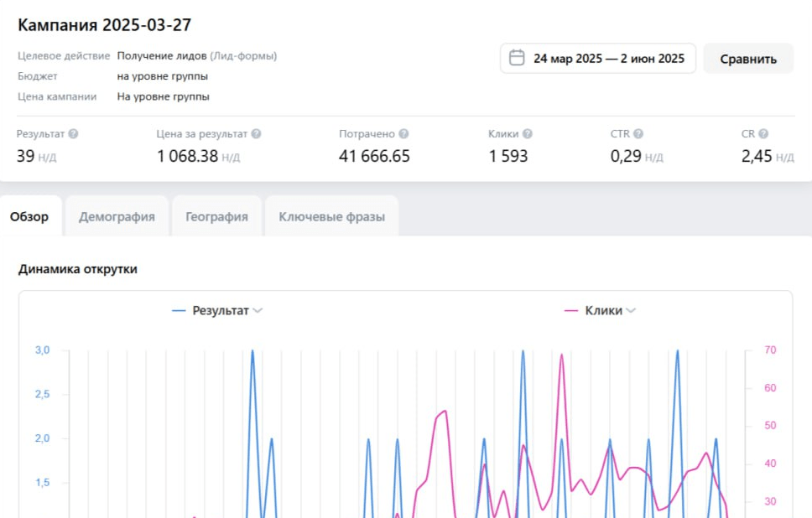Click the question icon next to Потрачено
Screen dimensions: 812x518
(403, 134)
